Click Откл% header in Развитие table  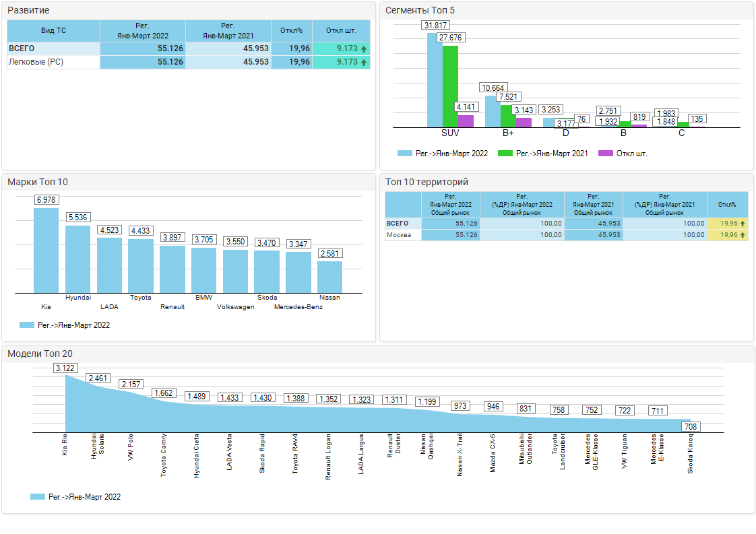click(292, 31)
